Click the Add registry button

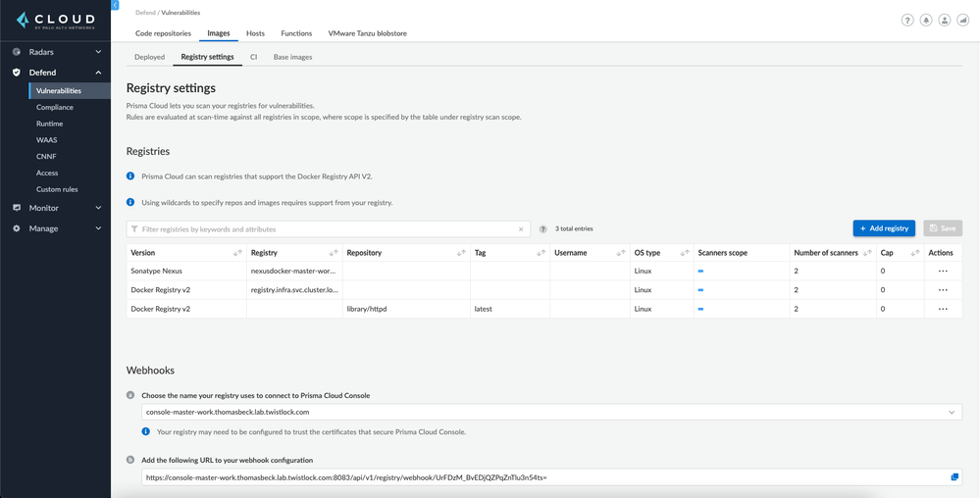click(x=883, y=228)
